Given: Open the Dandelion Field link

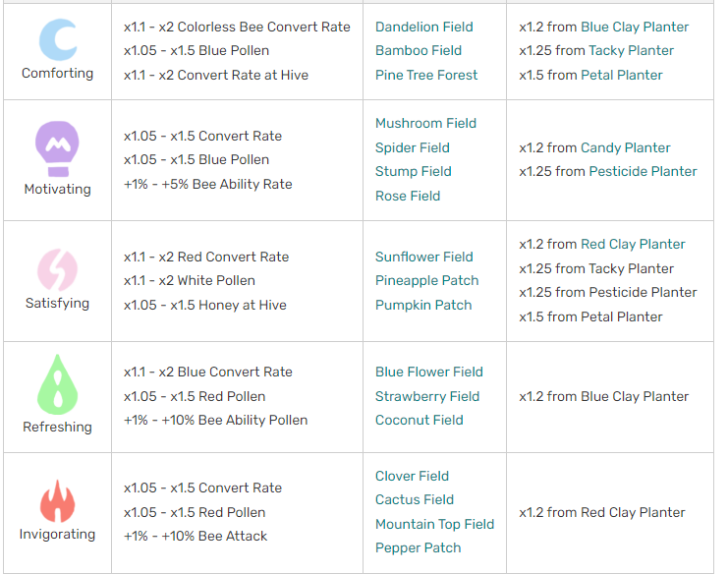Looking at the screenshot, I should click(423, 27).
